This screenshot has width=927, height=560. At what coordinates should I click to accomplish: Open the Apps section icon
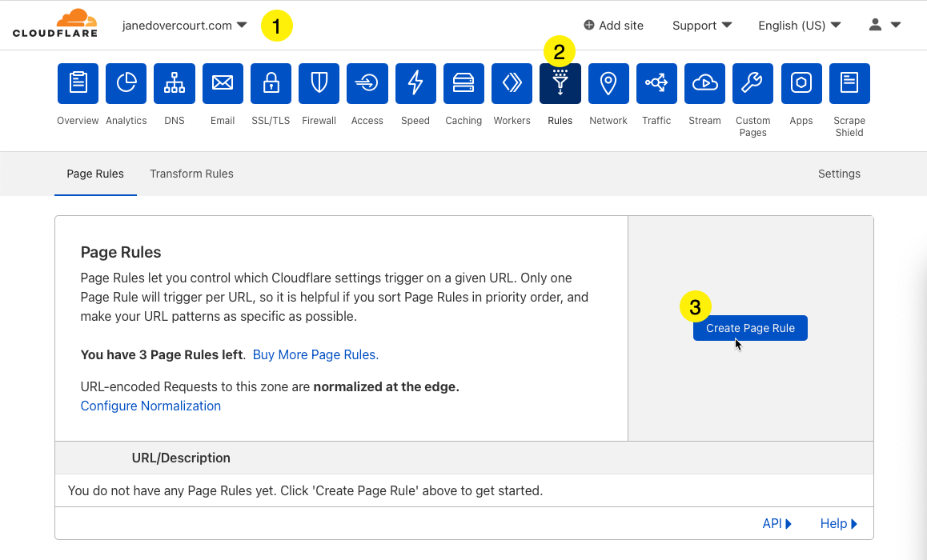click(x=801, y=83)
